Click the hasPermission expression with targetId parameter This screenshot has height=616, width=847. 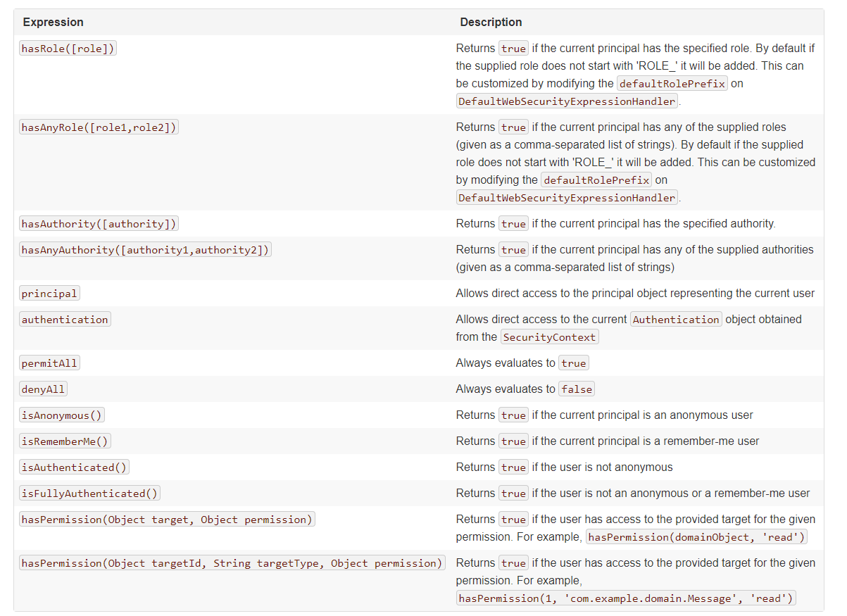coord(232,563)
